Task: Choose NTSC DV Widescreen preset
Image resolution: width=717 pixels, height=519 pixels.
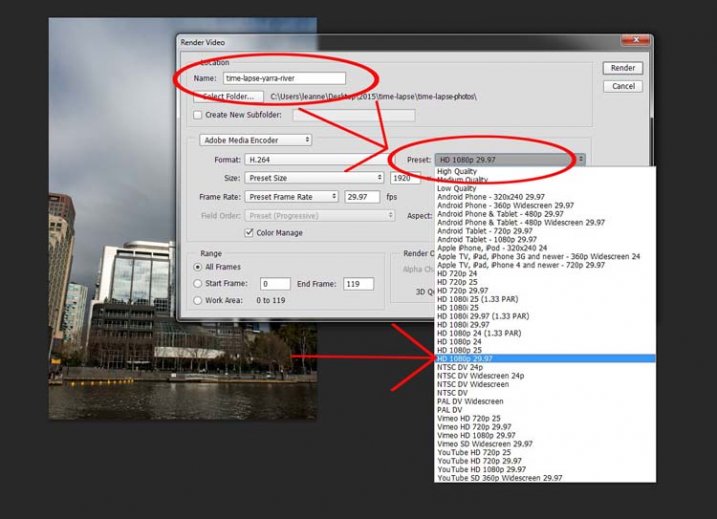Action: pos(472,384)
